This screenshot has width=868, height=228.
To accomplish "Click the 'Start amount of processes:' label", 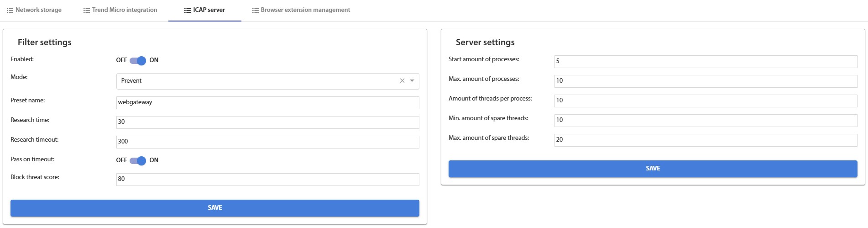I will (x=484, y=59).
